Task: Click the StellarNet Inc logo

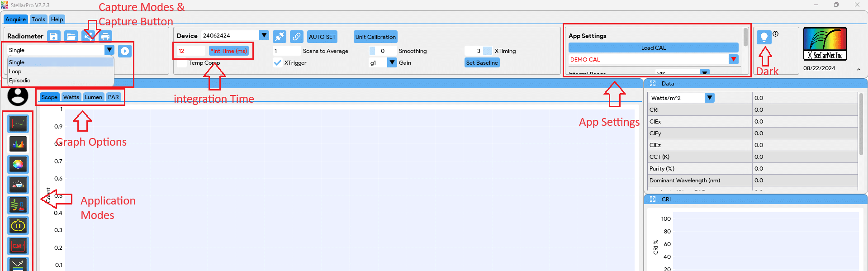Action: click(825, 44)
